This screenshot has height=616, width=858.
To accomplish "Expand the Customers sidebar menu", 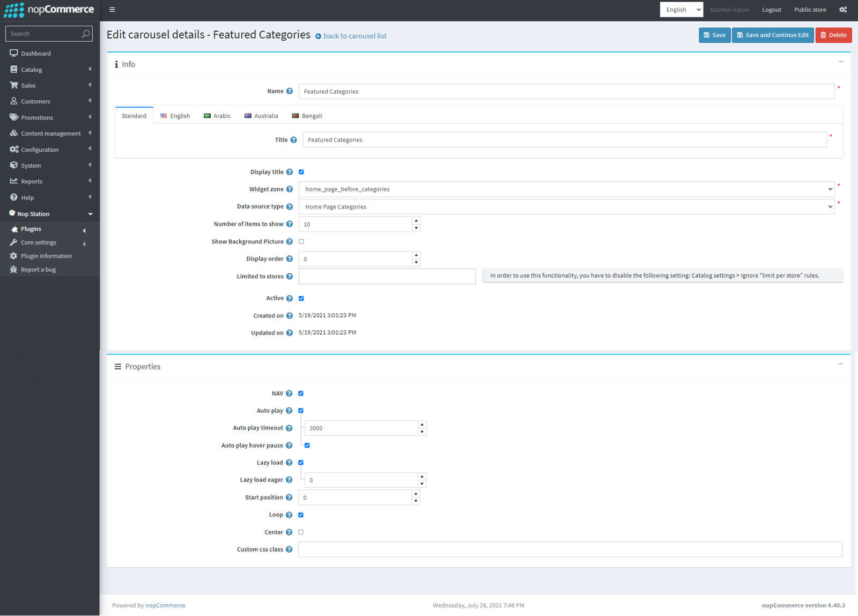I will [x=50, y=101].
